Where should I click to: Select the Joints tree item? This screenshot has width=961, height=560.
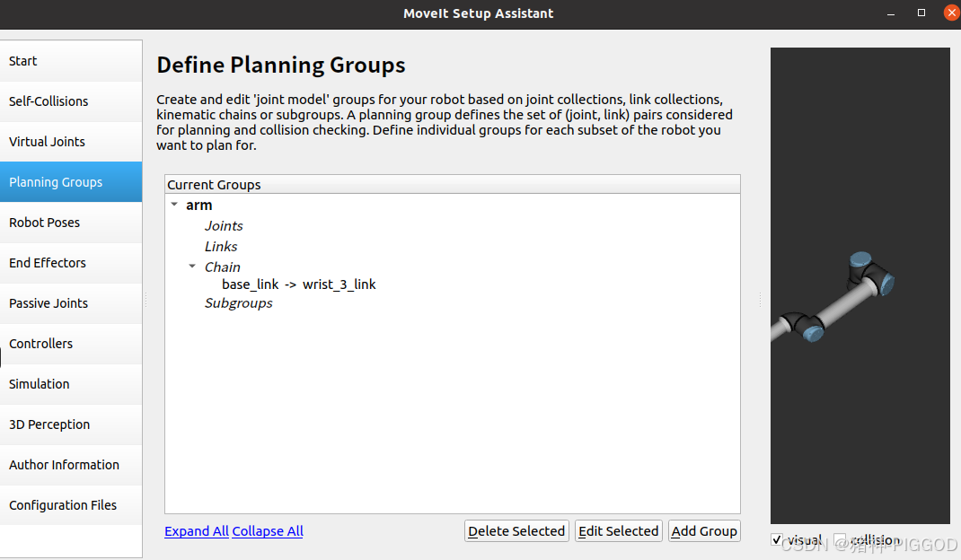224,226
